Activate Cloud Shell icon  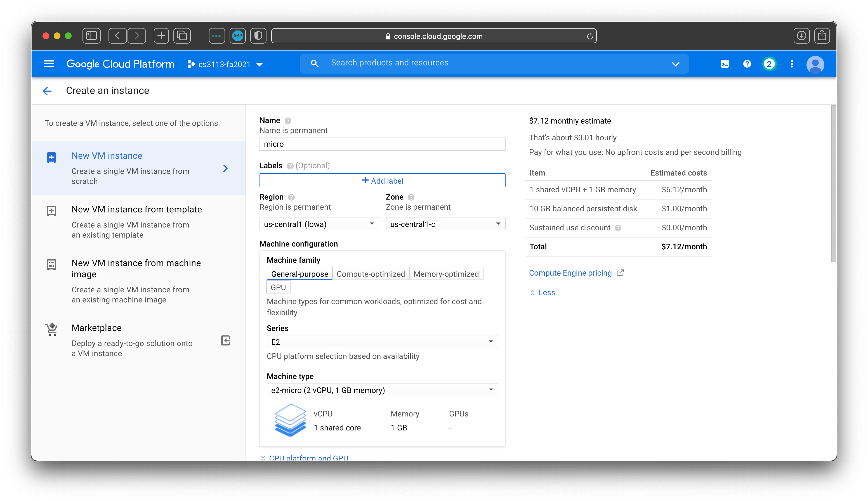point(725,64)
